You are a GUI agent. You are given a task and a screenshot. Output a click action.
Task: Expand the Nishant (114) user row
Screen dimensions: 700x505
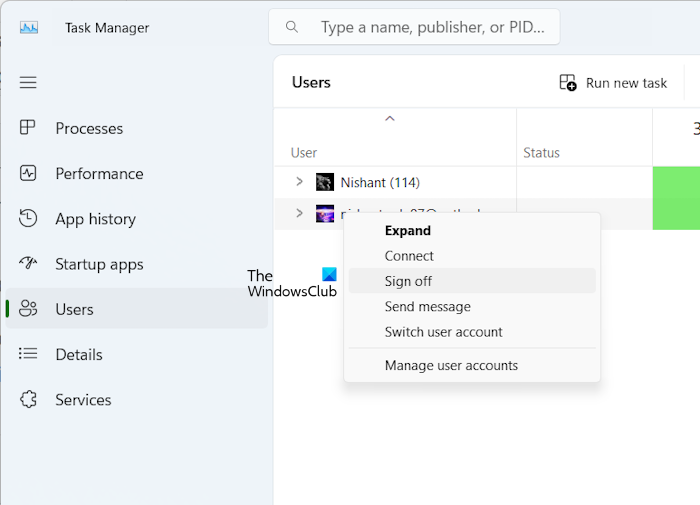[299, 182]
